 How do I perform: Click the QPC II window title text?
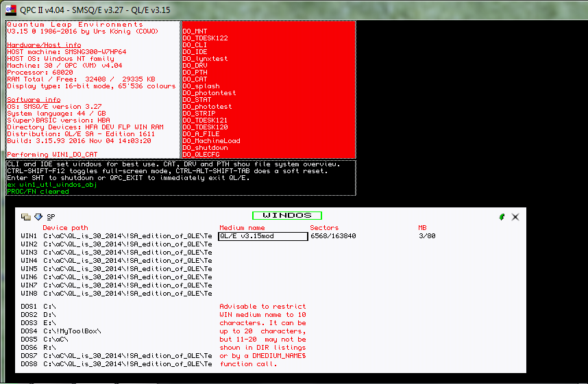tap(95, 10)
